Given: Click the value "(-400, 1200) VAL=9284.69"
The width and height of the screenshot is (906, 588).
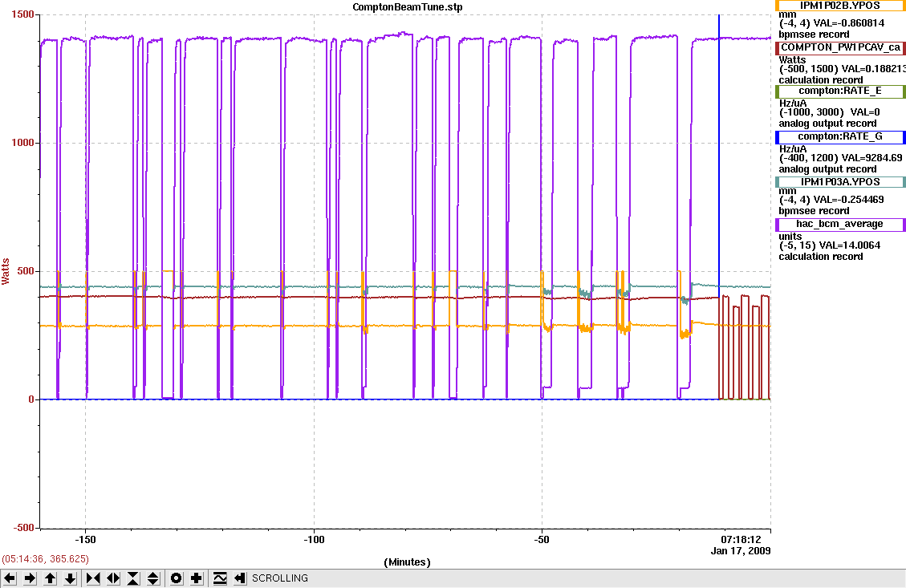Looking at the screenshot, I should 841,158.
